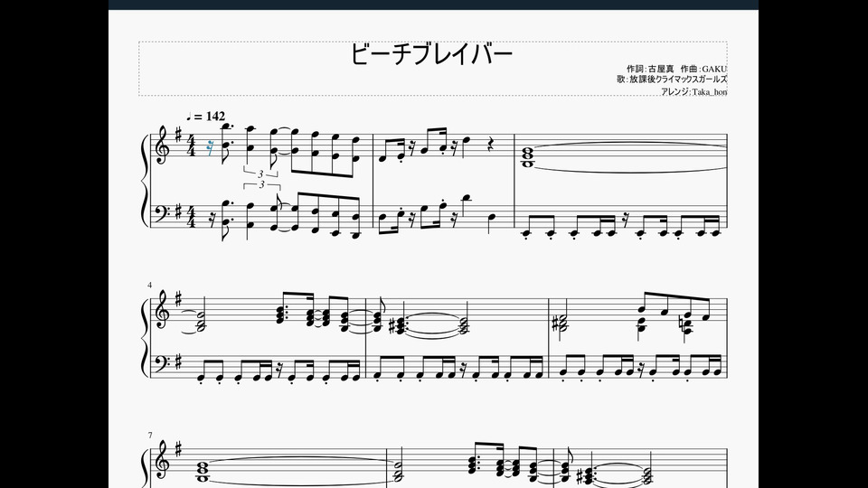Click the triplet bracket below the first treble staff
The width and height of the screenshot is (868, 488).
tap(260, 174)
